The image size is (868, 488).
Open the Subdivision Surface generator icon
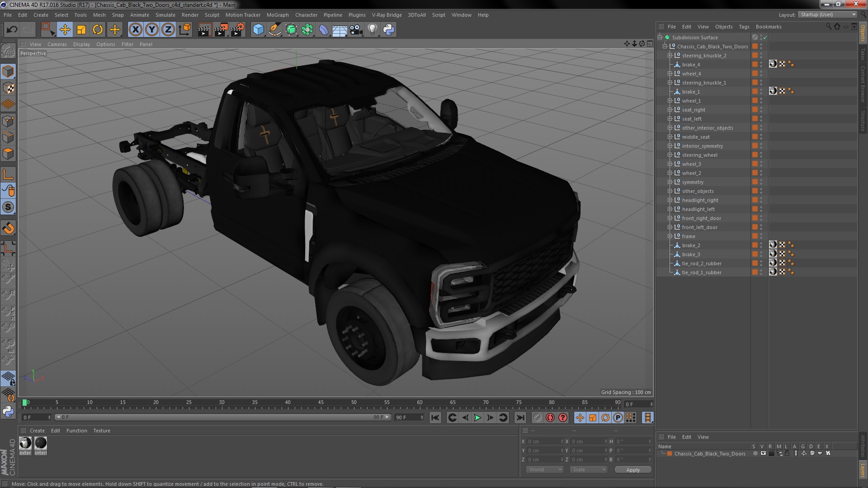coord(291,30)
